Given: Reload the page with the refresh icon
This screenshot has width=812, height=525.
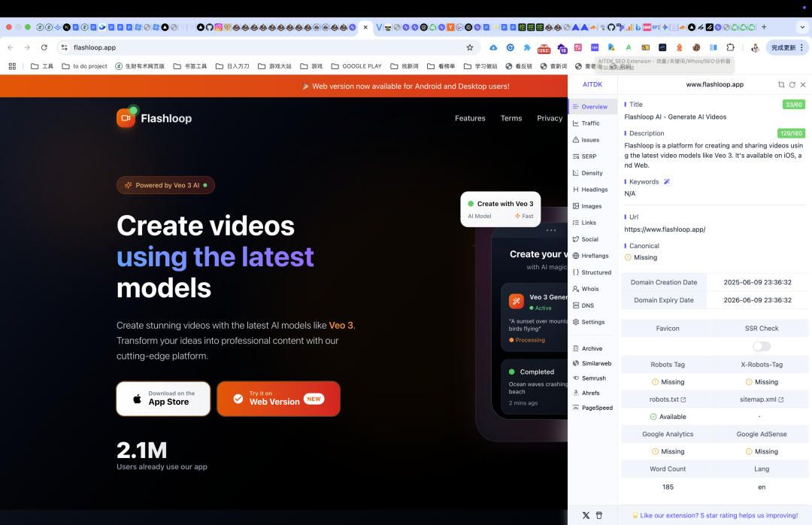Looking at the screenshot, I should click(44, 47).
